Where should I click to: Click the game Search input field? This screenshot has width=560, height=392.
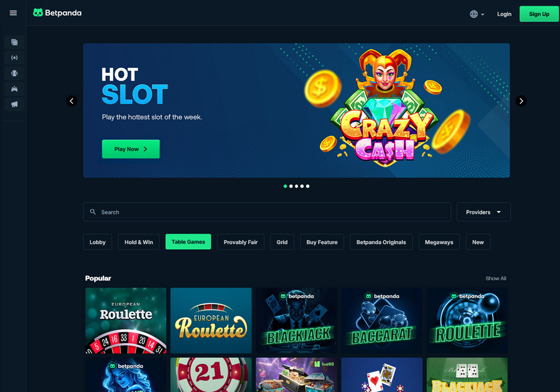pyautogui.click(x=267, y=212)
